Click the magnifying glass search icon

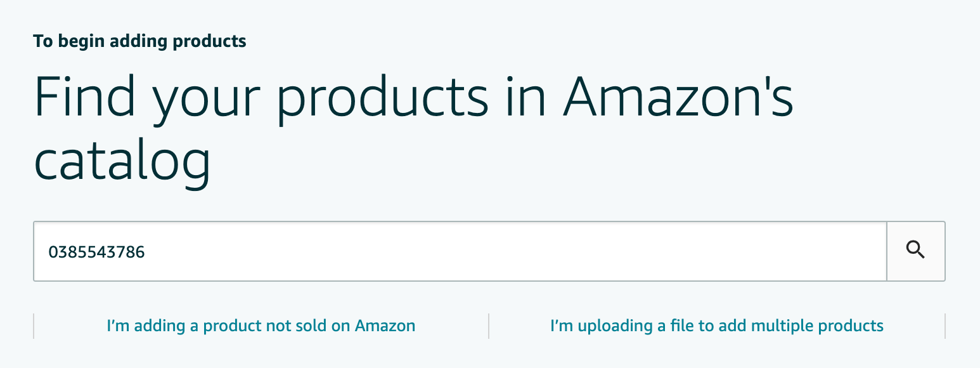pos(915,251)
